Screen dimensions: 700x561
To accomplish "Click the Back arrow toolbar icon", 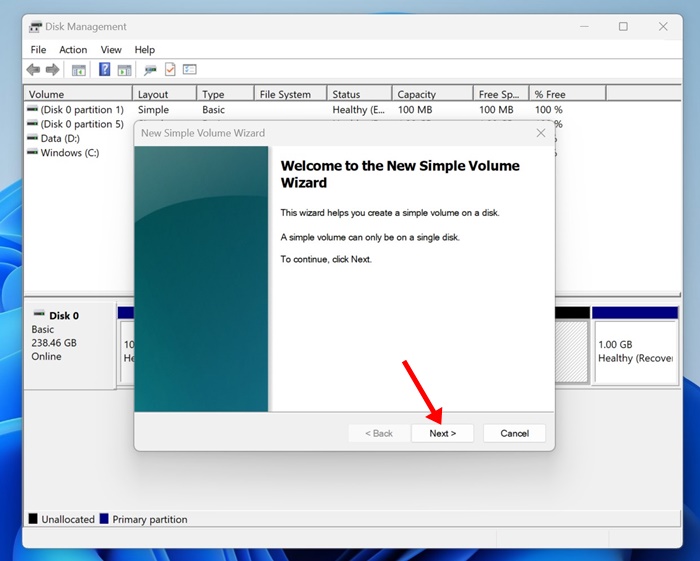I will tap(33, 70).
